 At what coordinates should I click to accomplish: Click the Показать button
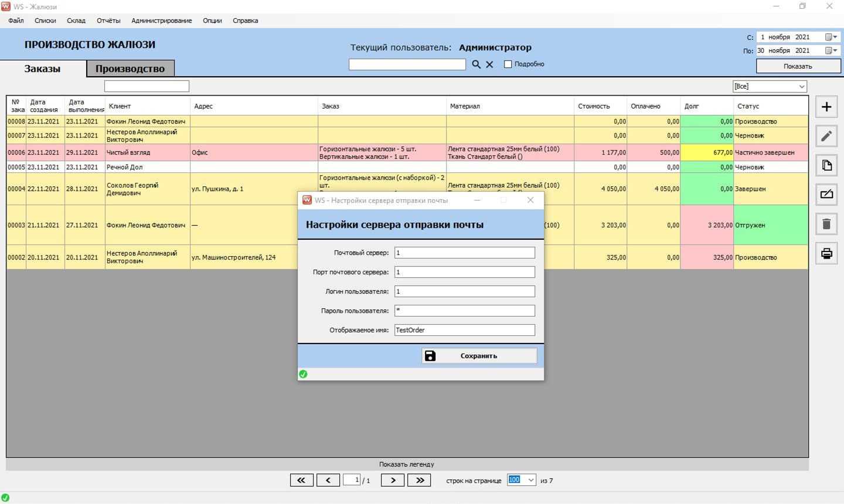click(798, 66)
